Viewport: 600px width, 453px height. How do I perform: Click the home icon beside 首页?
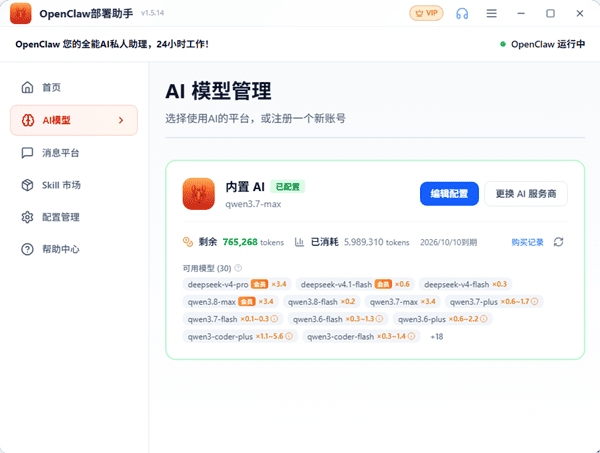(27, 88)
